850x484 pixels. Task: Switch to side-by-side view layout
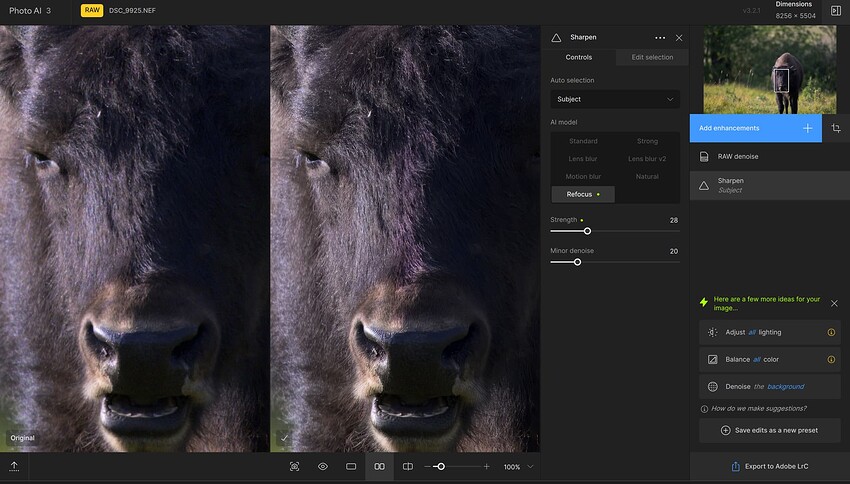click(x=379, y=467)
